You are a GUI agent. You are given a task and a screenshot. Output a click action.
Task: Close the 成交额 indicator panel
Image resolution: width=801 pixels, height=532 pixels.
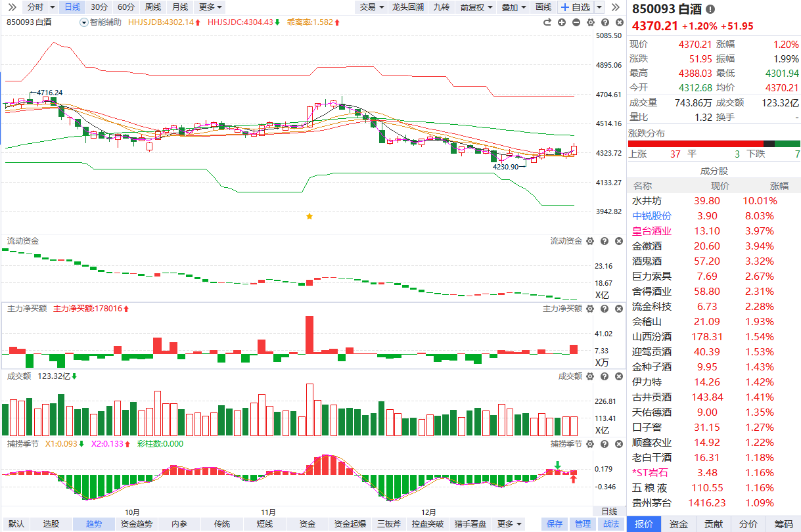[x=618, y=376]
